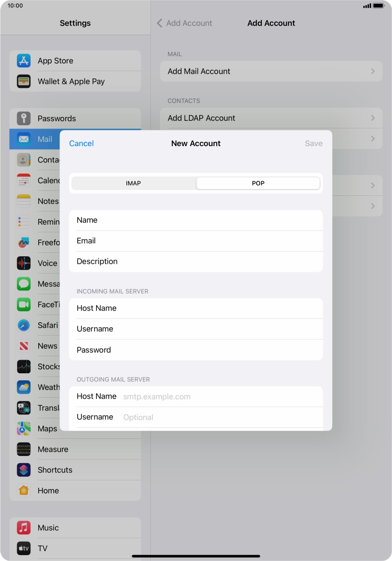This screenshot has height=561, width=392.
Task: Click the Music note icon
Action: pyautogui.click(x=24, y=528)
